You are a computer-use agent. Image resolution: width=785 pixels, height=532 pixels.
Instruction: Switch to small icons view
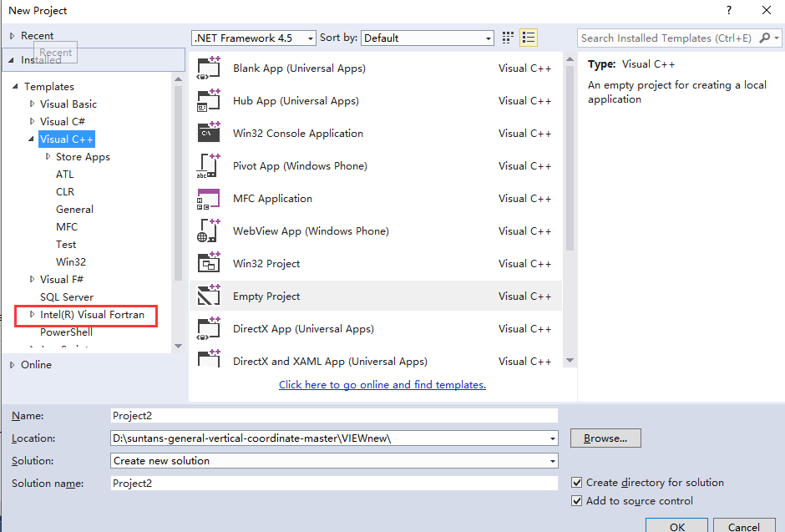(507, 37)
